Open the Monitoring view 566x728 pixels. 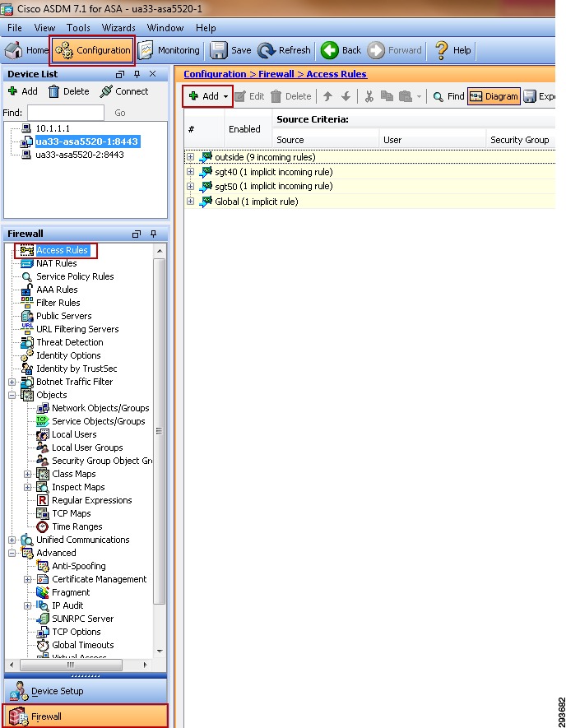coord(169,50)
